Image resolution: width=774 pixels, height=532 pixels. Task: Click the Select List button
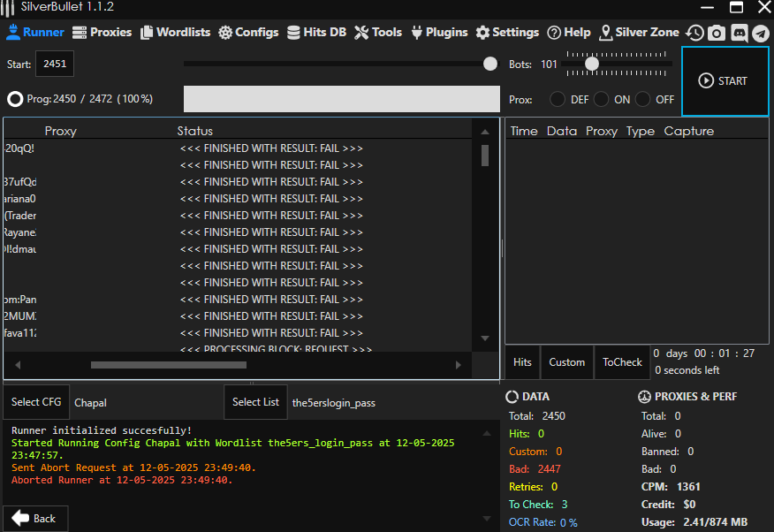click(255, 402)
